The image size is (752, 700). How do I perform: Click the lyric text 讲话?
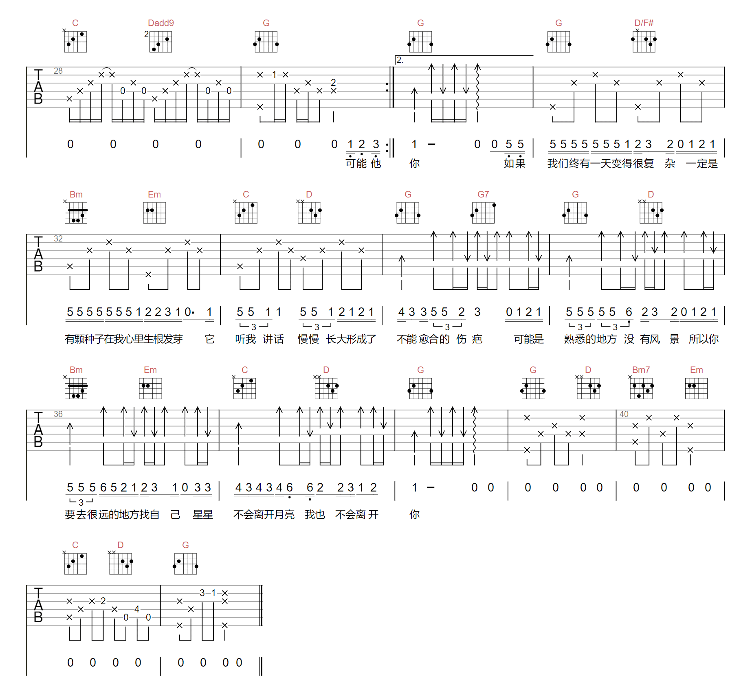coord(273,339)
